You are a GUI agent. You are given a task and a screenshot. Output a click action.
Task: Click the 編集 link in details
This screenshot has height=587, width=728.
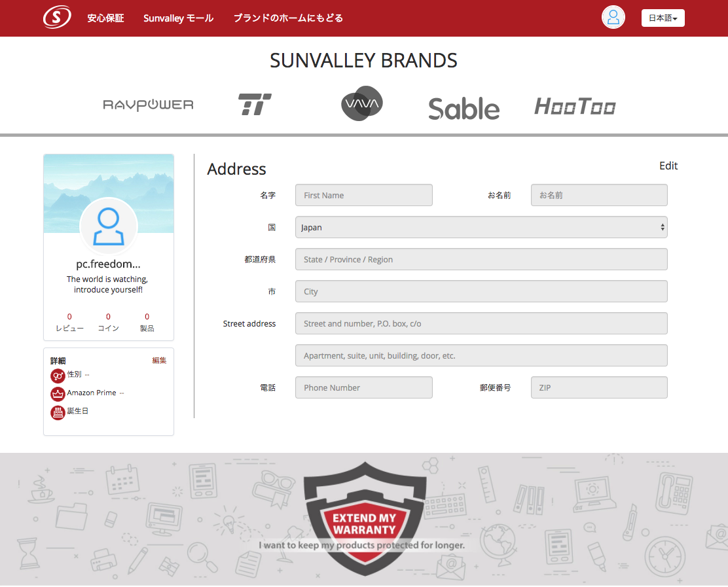(x=159, y=361)
